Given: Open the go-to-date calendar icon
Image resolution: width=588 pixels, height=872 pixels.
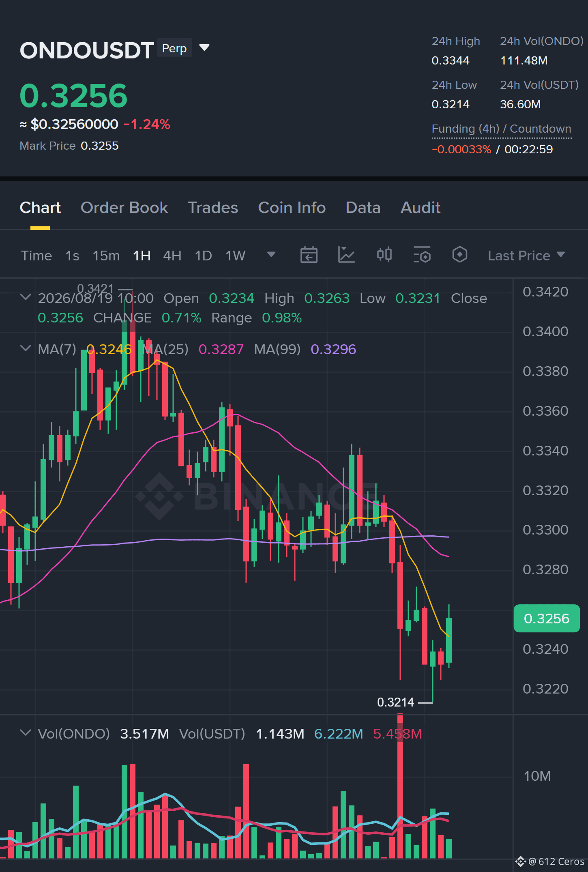Looking at the screenshot, I should coord(309,255).
